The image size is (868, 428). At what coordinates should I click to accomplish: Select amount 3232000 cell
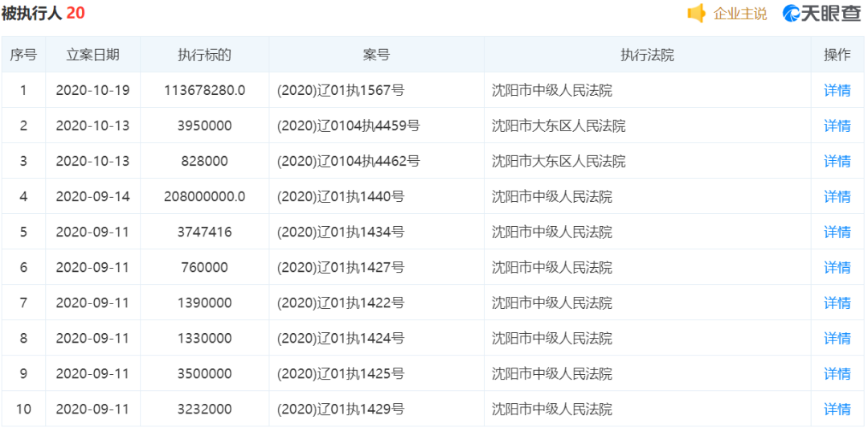(x=204, y=409)
